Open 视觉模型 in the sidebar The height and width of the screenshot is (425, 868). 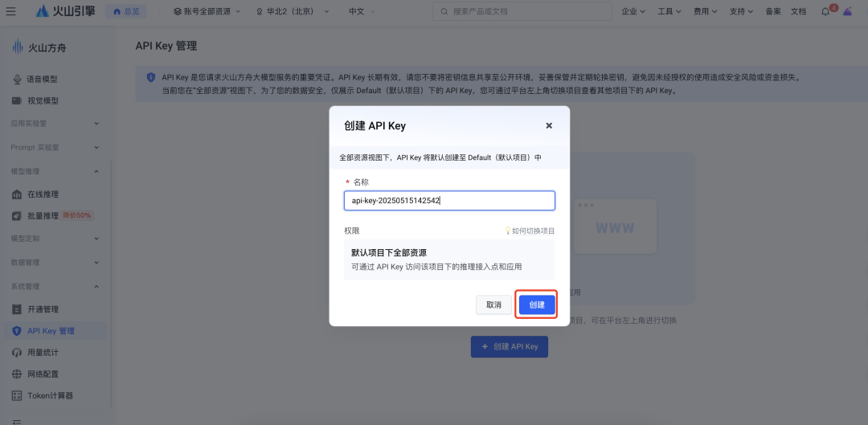[x=43, y=100]
